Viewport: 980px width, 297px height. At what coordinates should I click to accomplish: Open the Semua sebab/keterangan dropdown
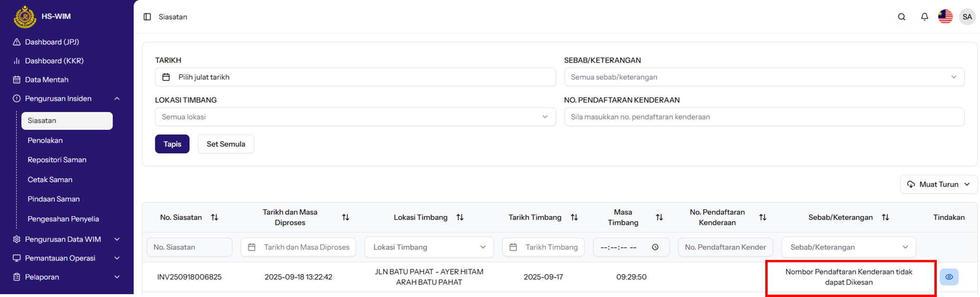click(x=764, y=77)
